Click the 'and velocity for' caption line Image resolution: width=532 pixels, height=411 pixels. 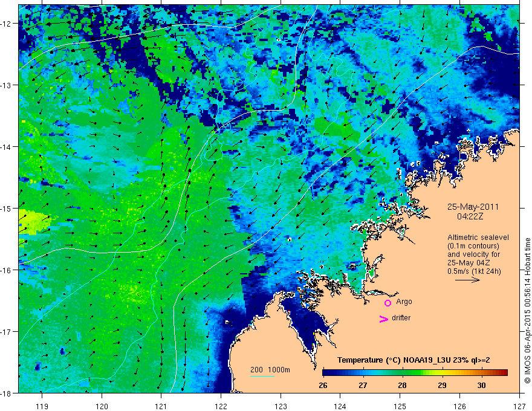coord(473,254)
